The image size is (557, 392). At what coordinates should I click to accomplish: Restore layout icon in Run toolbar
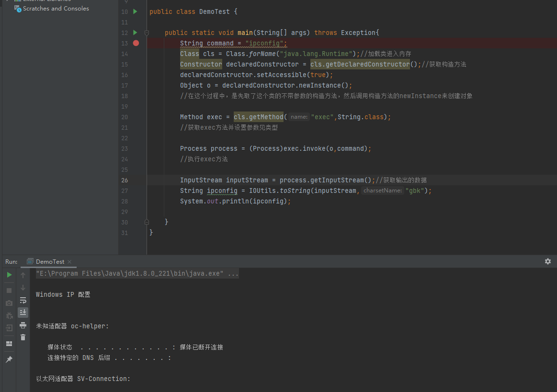(9, 343)
